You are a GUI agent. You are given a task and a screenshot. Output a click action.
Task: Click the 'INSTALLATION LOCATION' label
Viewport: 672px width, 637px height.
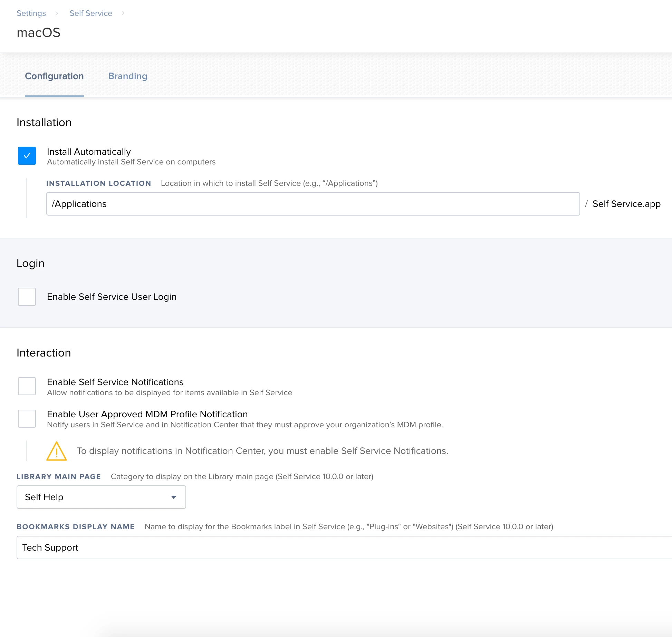[x=99, y=183]
